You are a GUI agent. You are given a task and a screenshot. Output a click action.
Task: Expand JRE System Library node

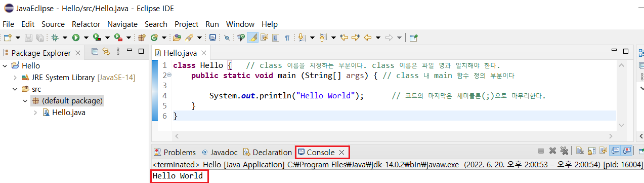pos(15,78)
